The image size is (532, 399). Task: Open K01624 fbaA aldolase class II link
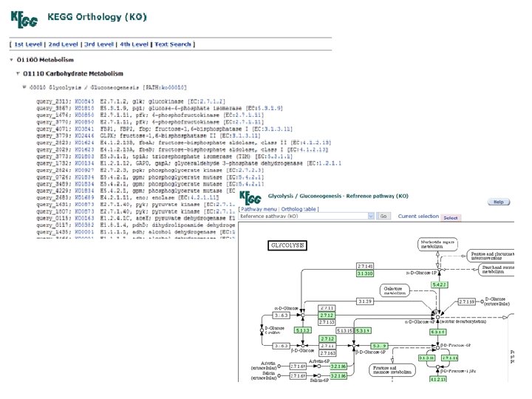pos(84,143)
